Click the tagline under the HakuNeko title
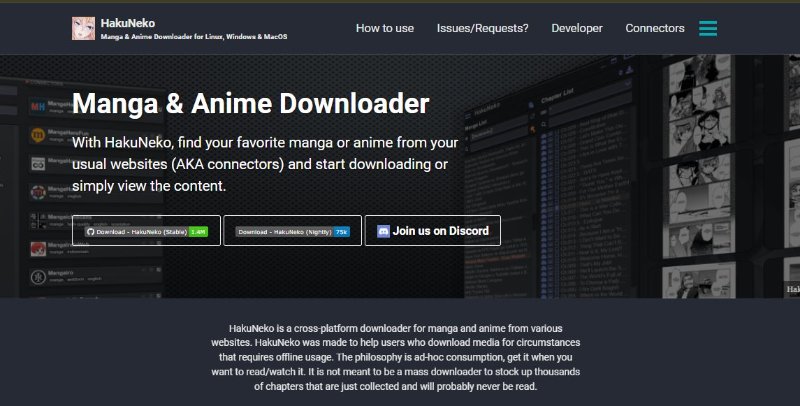This screenshot has width=800, height=406. (194, 37)
